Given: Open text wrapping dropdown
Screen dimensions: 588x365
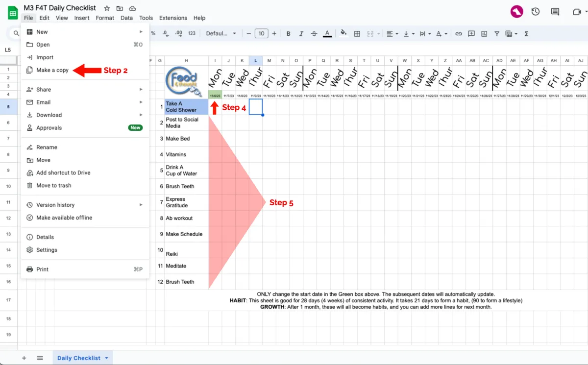Looking at the screenshot, I should point(424,33).
